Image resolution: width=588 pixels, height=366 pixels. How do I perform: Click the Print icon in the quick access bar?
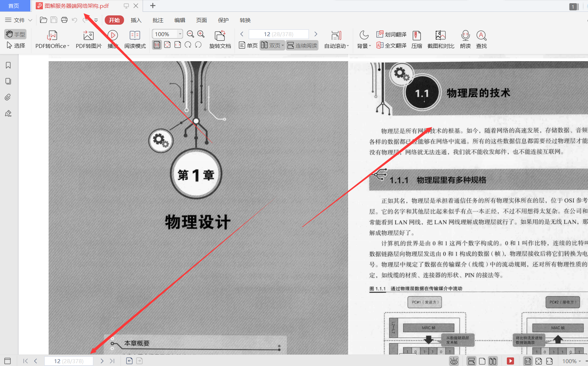click(64, 20)
